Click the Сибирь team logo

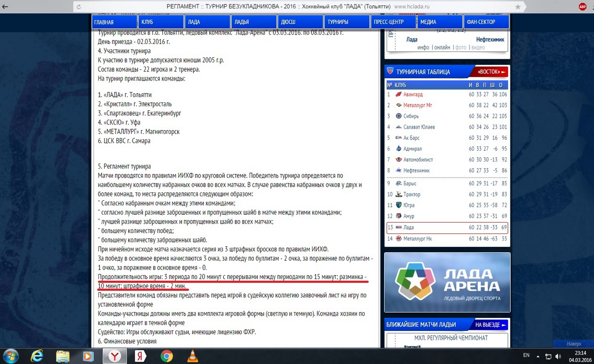click(x=398, y=116)
